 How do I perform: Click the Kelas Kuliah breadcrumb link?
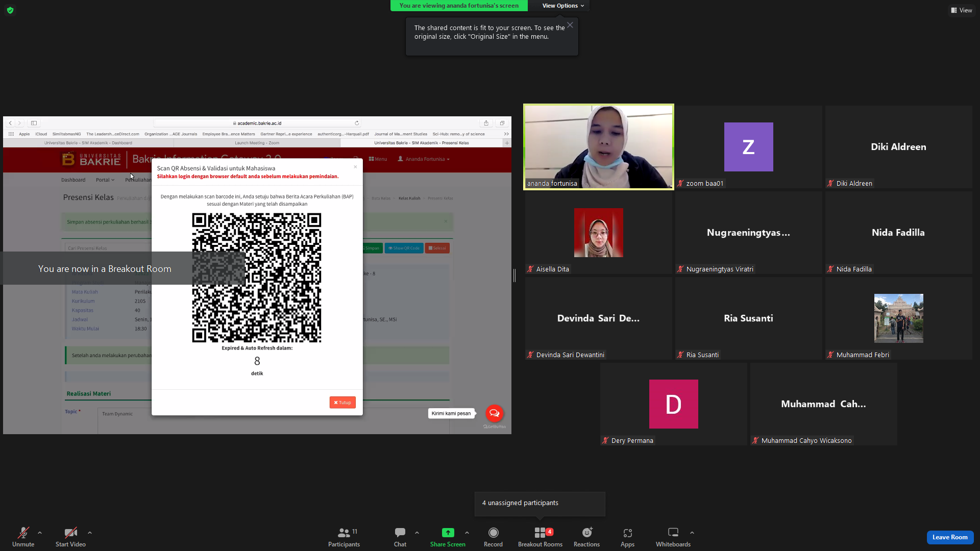click(409, 198)
